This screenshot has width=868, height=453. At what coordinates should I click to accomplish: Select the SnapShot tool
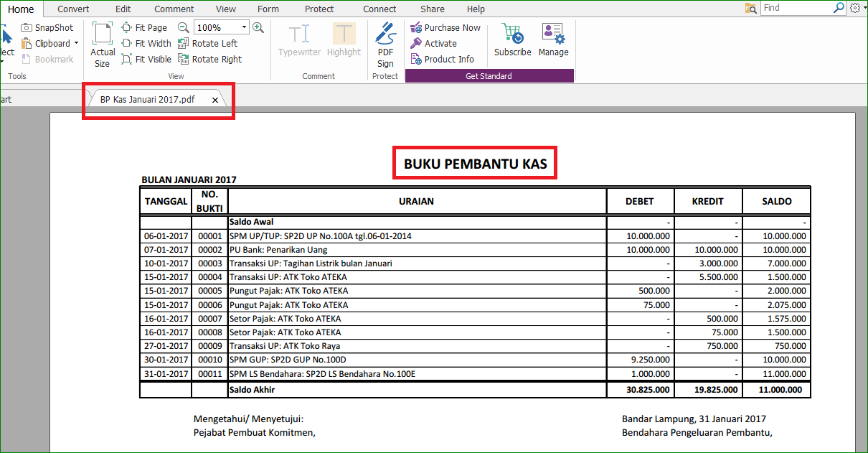pyautogui.click(x=49, y=27)
